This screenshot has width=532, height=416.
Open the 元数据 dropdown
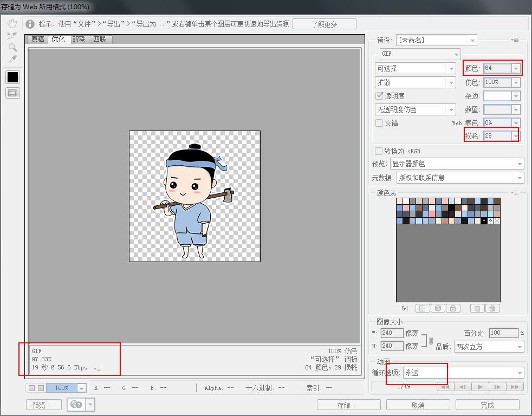click(x=460, y=178)
